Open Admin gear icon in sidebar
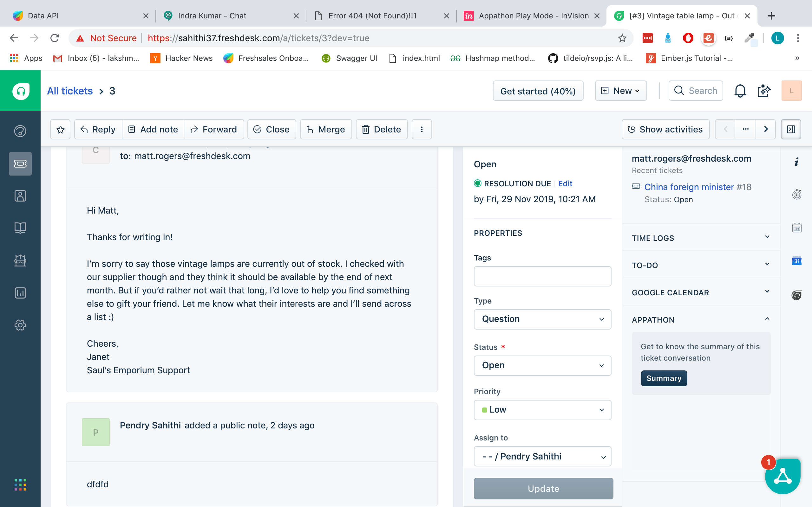 click(x=20, y=325)
